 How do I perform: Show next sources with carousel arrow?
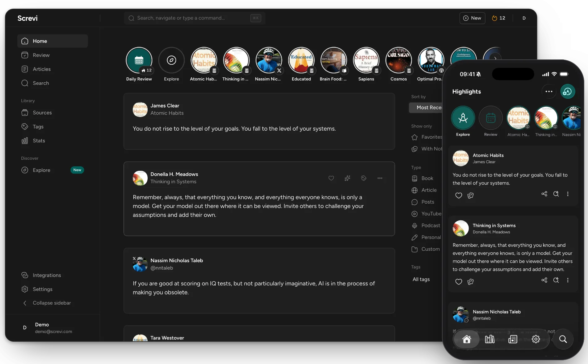pos(495,58)
